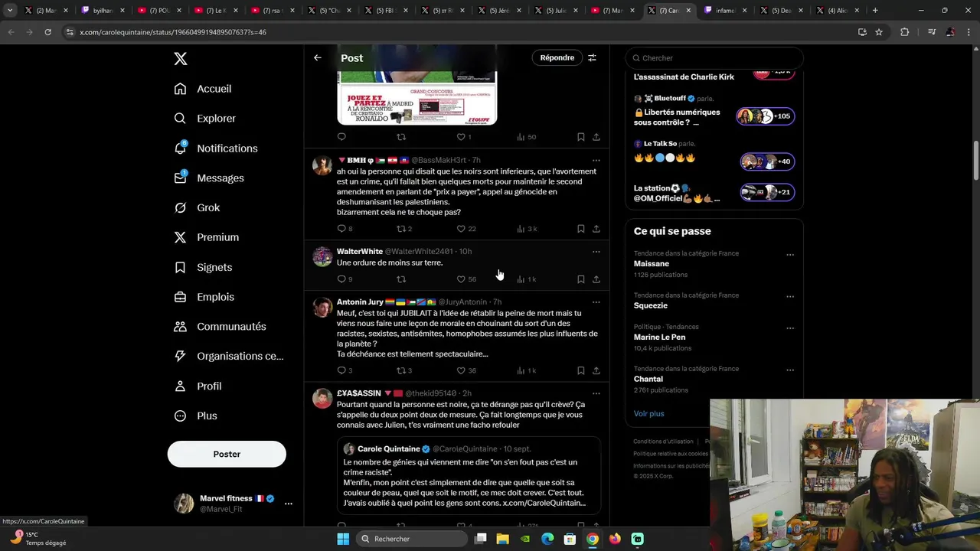Screen dimensions: 980x551
Task: Open more options for Marine Le Pen trend
Action: coord(790,328)
